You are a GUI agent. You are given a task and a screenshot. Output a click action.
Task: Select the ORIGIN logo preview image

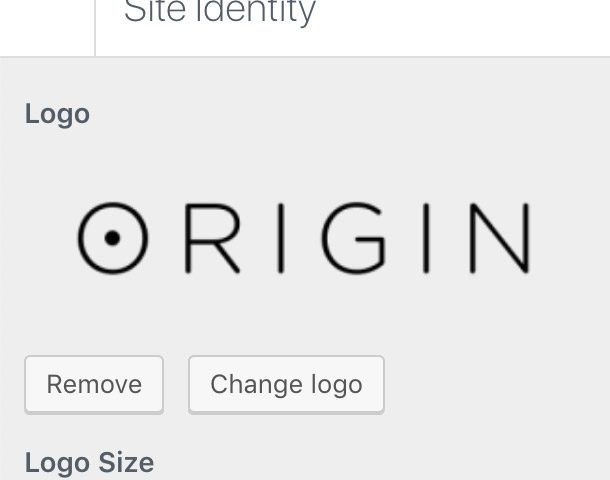tap(304, 238)
